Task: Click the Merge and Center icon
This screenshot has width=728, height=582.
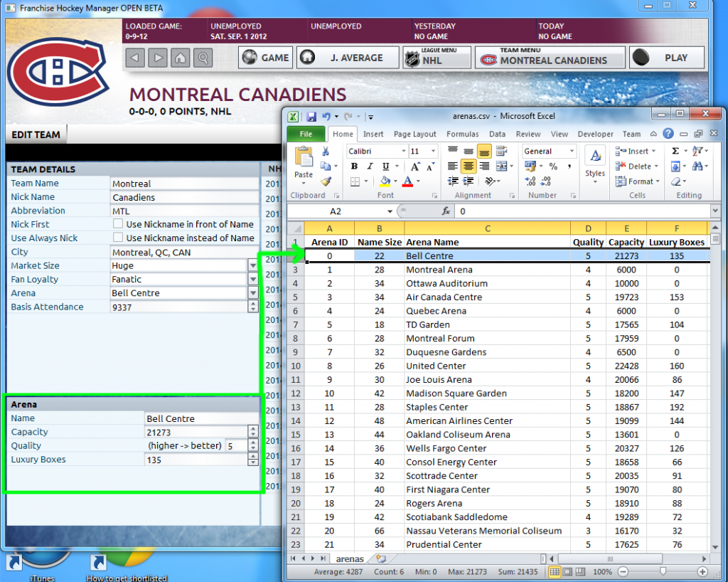Action: pos(501,166)
